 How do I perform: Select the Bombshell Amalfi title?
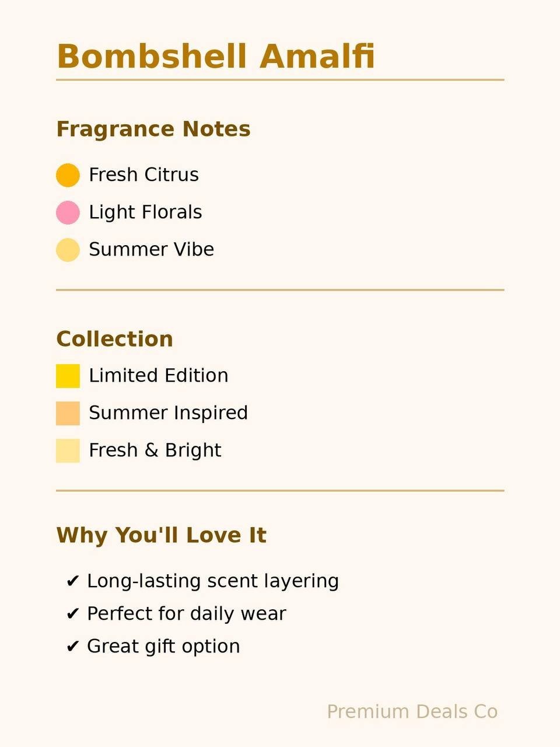tap(216, 57)
